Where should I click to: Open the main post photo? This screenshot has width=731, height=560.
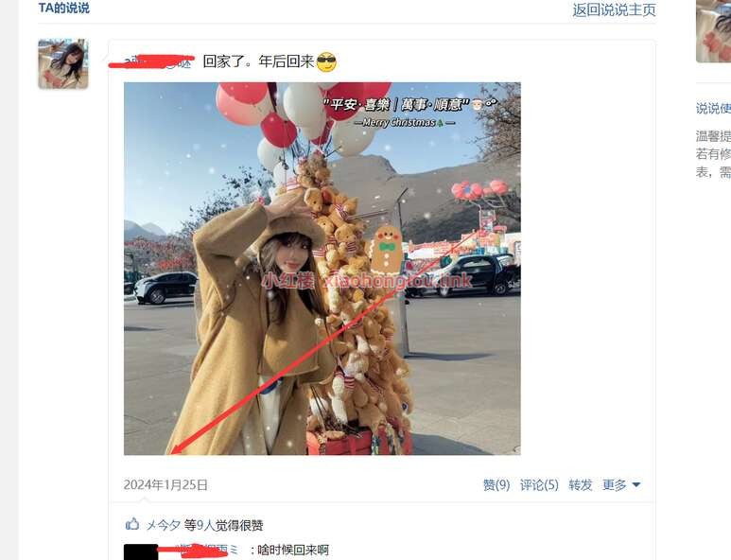coord(322,269)
